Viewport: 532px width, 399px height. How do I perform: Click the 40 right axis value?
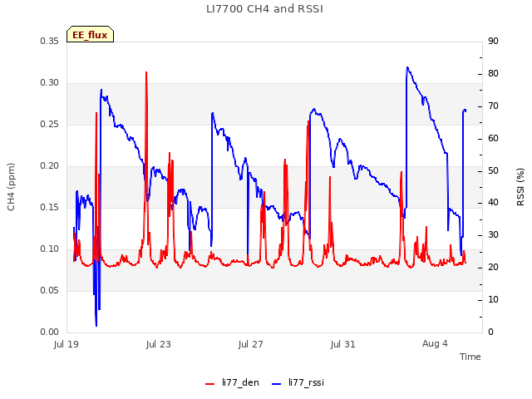[x=493, y=203]
